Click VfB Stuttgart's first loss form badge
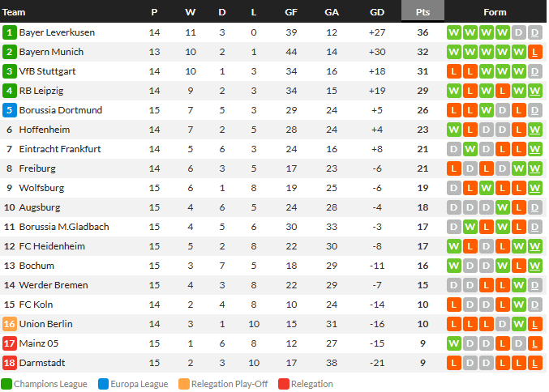Image resolution: width=549 pixels, height=392 pixels. [x=454, y=71]
